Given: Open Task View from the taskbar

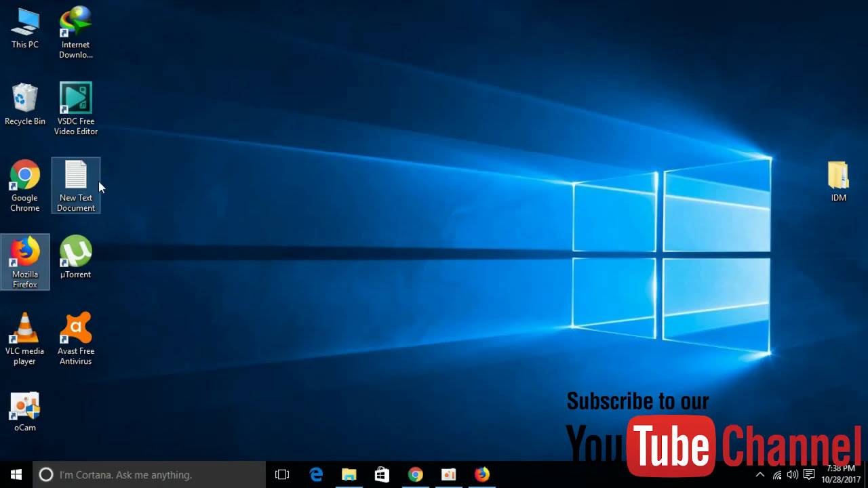Looking at the screenshot, I should click(282, 474).
